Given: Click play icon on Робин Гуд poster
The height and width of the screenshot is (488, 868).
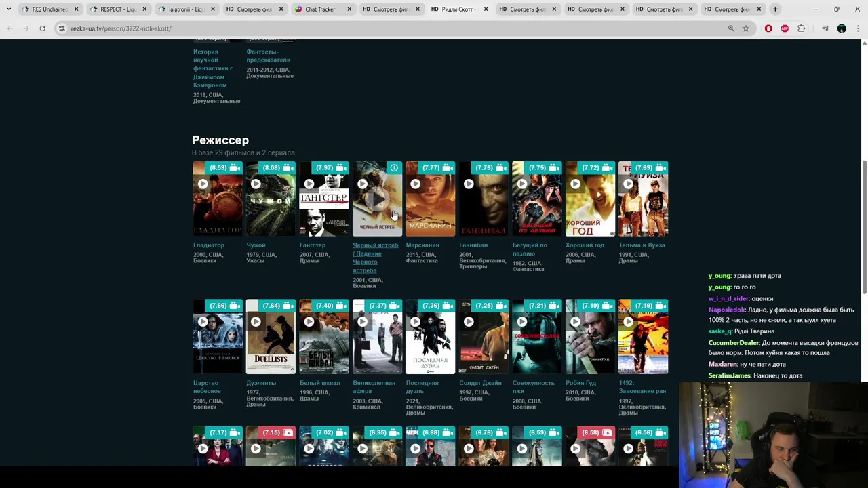Looking at the screenshot, I should pyautogui.click(x=575, y=322).
